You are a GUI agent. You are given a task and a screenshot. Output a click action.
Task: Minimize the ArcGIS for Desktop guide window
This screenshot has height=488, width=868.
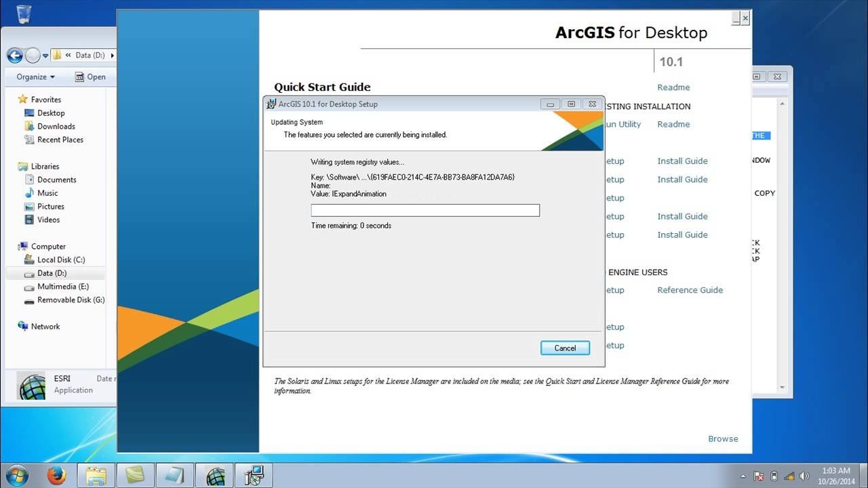736,19
